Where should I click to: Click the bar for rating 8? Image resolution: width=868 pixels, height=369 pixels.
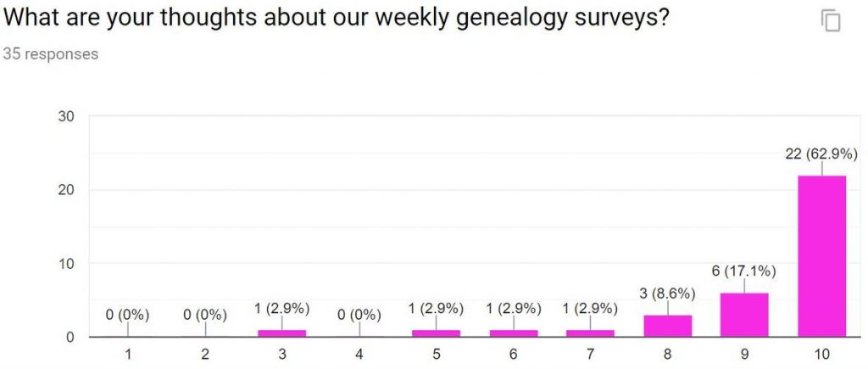pos(667,326)
